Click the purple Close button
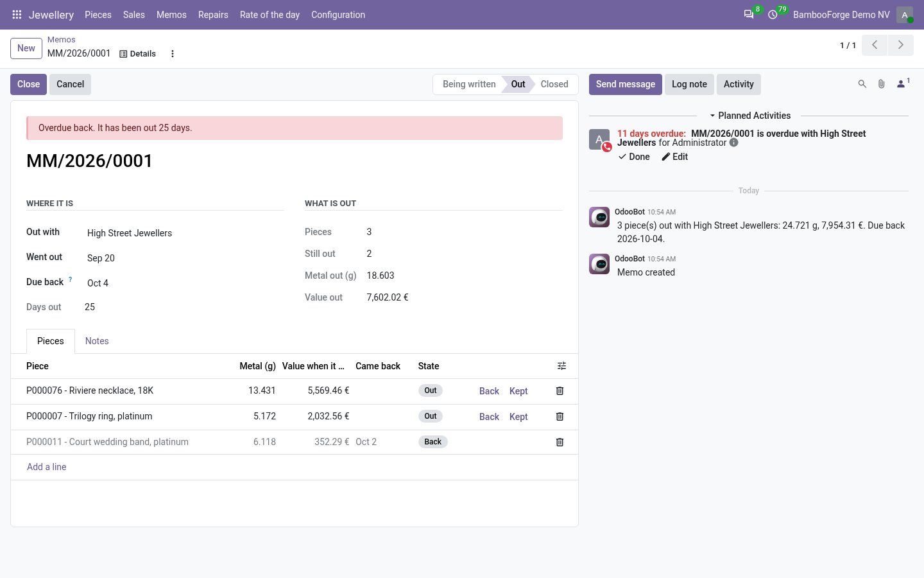The height and width of the screenshot is (578, 924). coord(28,84)
